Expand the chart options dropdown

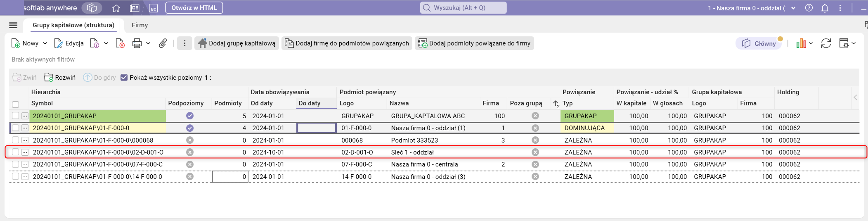pyautogui.click(x=811, y=43)
